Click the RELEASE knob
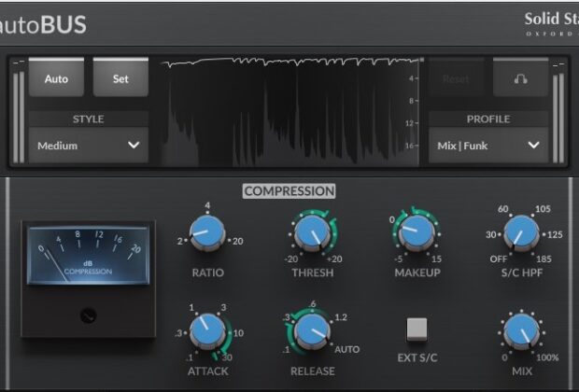Screen dimensions: 579x392 (x=313, y=329)
